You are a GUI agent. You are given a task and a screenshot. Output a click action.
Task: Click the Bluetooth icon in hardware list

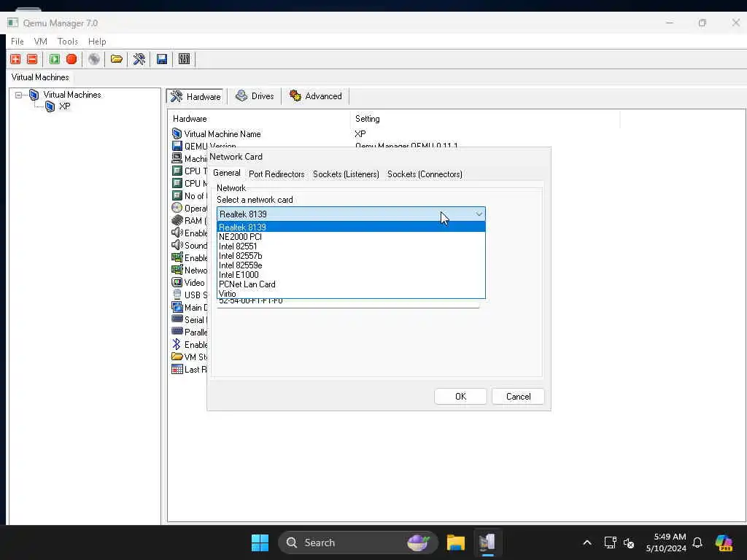tap(177, 344)
